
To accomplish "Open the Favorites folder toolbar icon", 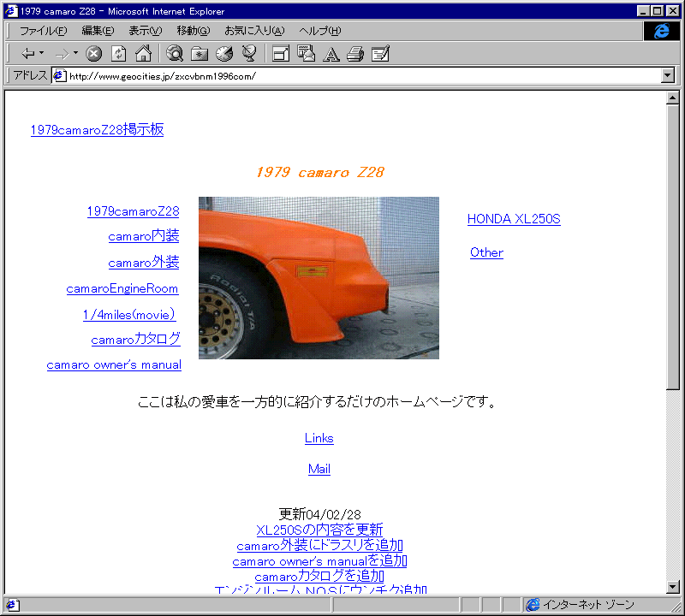I will pos(200,54).
